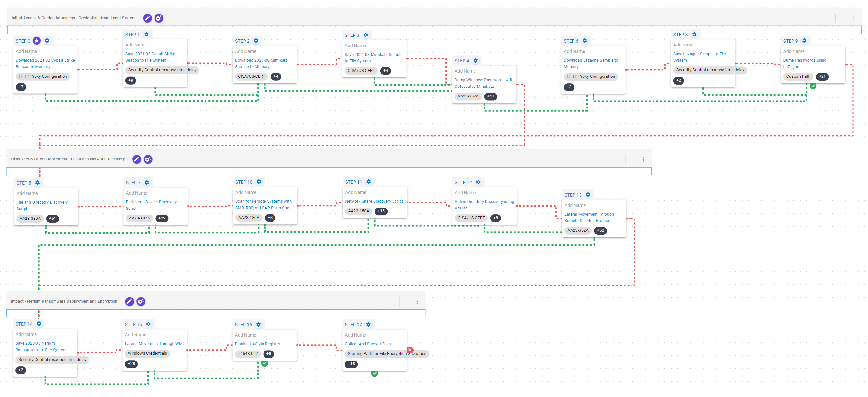Expand +52 tags on Step 13
The image size is (868, 397).
[600, 230]
